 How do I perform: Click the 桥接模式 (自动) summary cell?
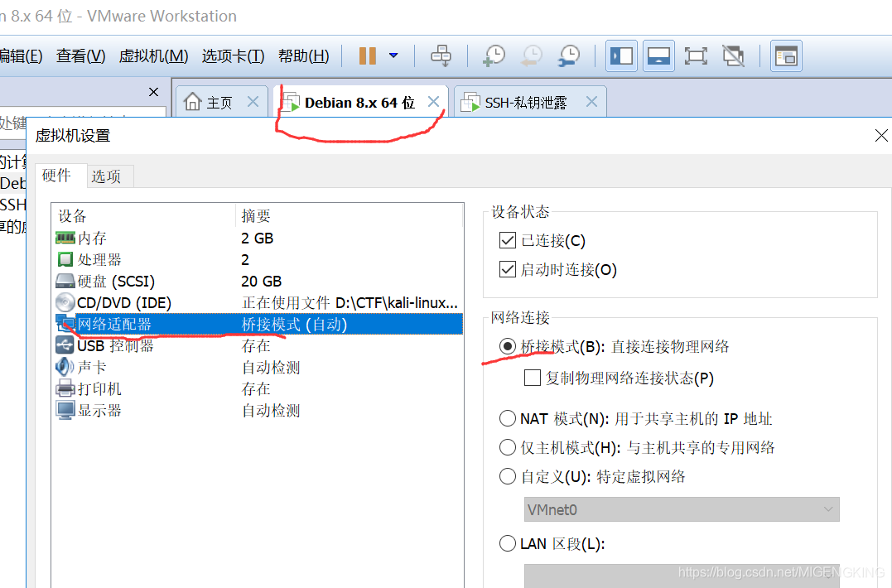click(x=294, y=324)
